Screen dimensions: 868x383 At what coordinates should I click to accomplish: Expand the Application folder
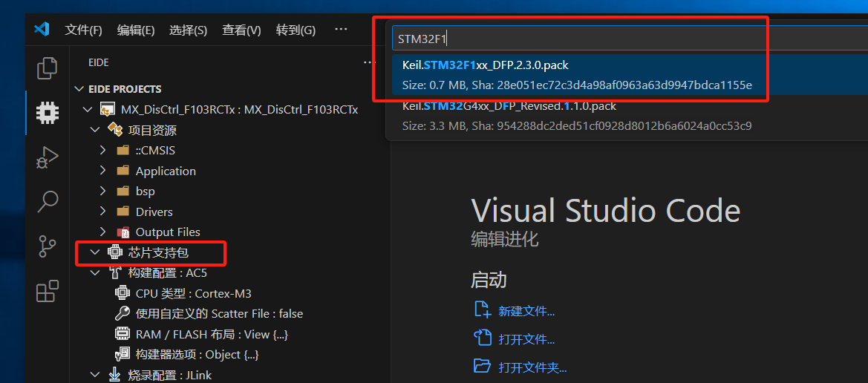pyautogui.click(x=102, y=171)
